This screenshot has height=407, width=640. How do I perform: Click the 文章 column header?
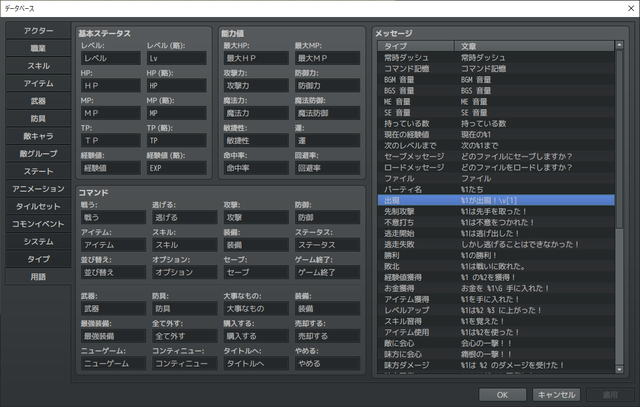(534, 46)
